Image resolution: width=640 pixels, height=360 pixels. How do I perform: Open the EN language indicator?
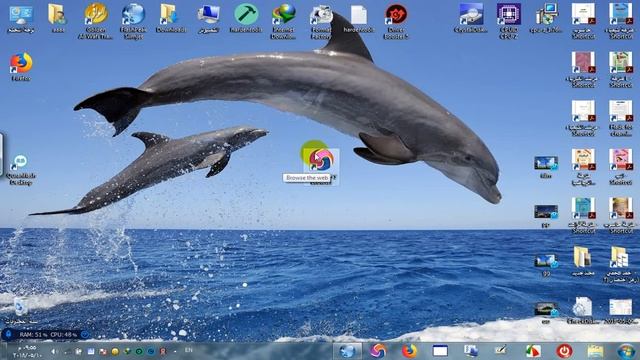[x=189, y=350]
